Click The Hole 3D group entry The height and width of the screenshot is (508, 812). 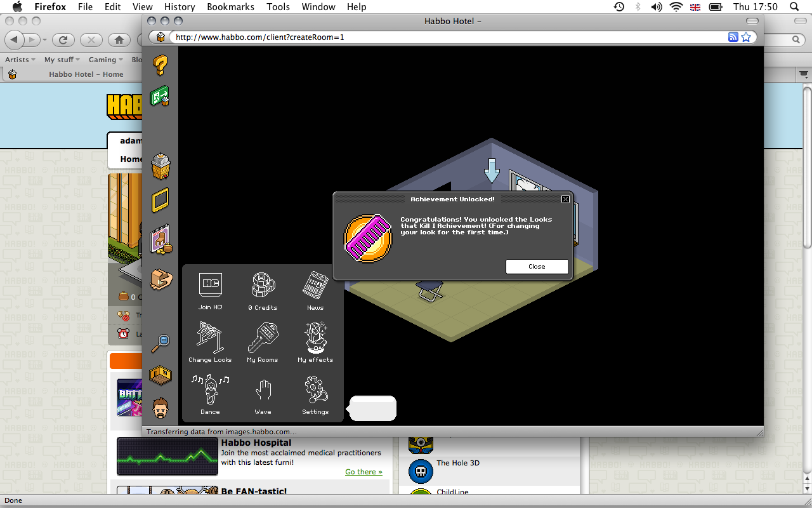point(458,463)
